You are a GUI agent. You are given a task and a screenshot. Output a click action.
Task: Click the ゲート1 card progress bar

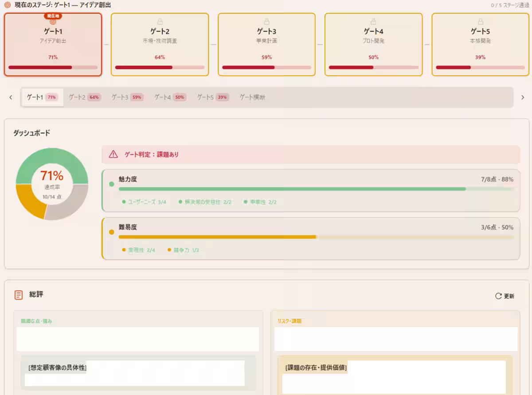[x=53, y=67]
